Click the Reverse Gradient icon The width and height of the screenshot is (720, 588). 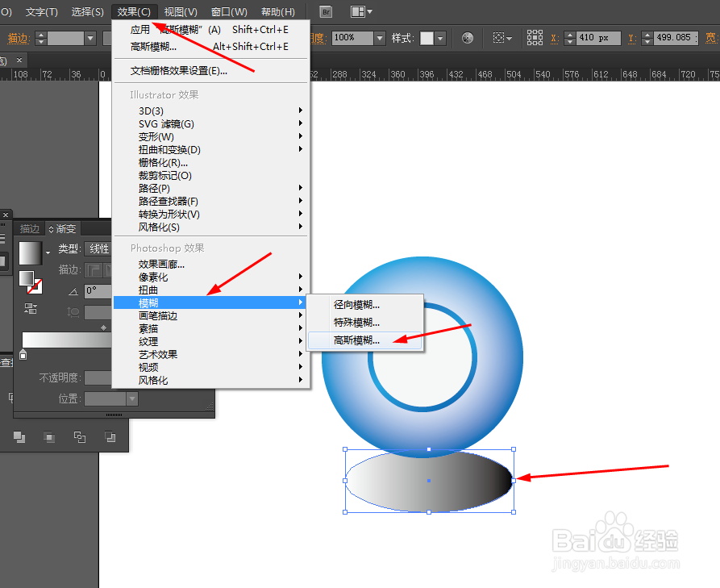[31, 308]
